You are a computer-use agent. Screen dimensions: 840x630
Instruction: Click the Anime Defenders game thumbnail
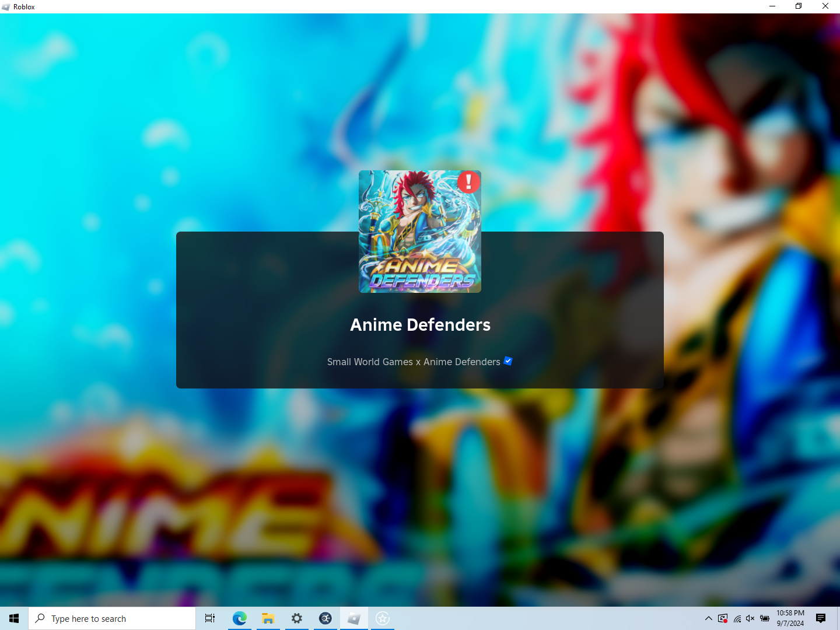coord(420,232)
